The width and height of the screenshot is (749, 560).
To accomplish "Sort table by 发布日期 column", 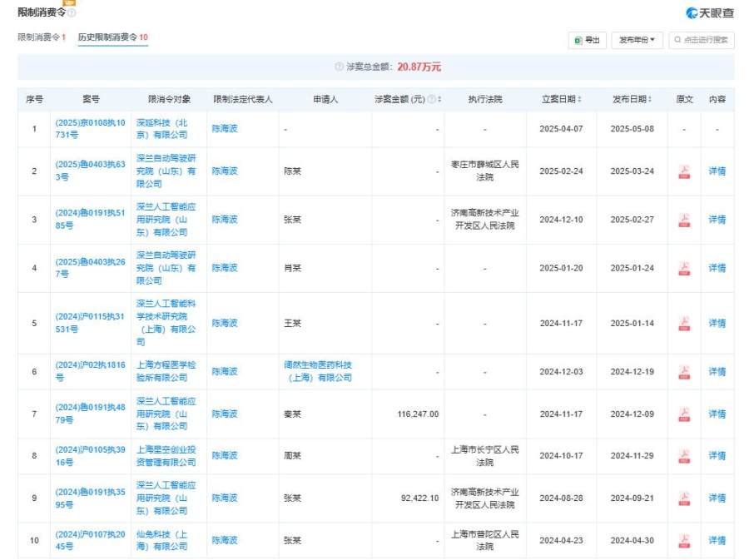I will [x=632, y=99].
